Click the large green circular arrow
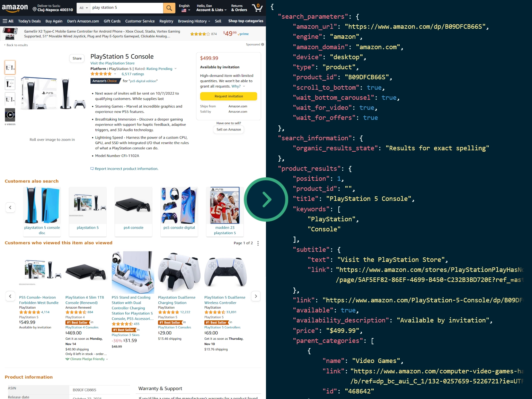This screenshot has height=399, width=532. pos(266,199)
